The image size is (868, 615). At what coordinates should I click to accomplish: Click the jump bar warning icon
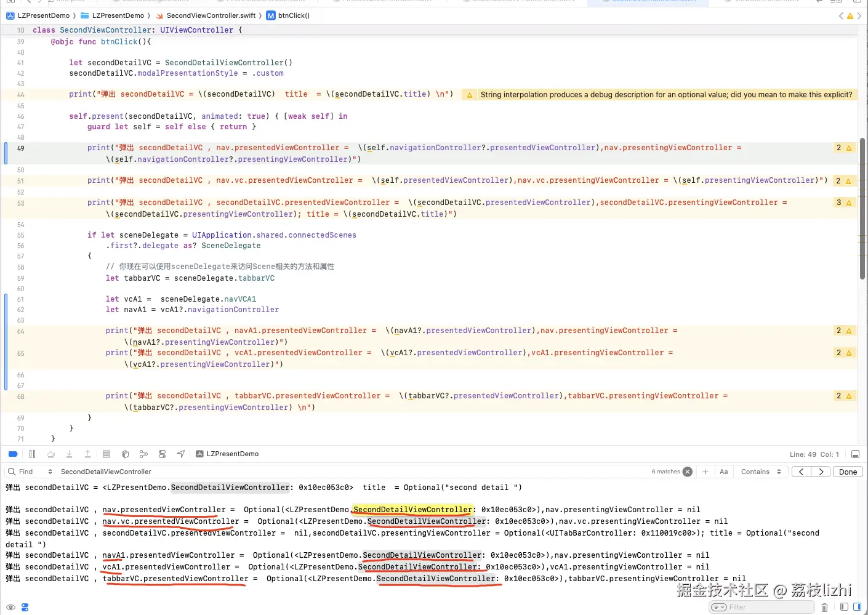click(850, 16)
